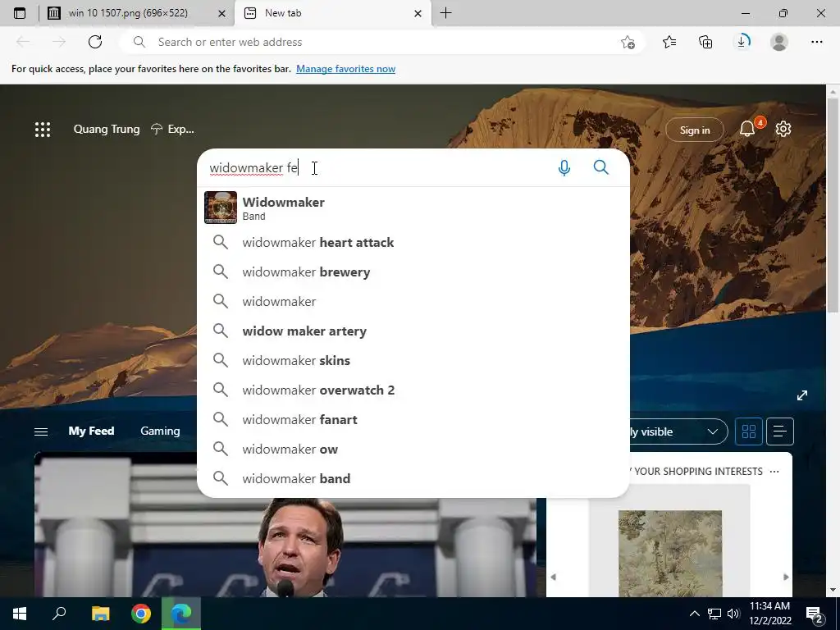840x630 pixels.
Task: Click the Sign in button
Action: [x=694, y=130]
